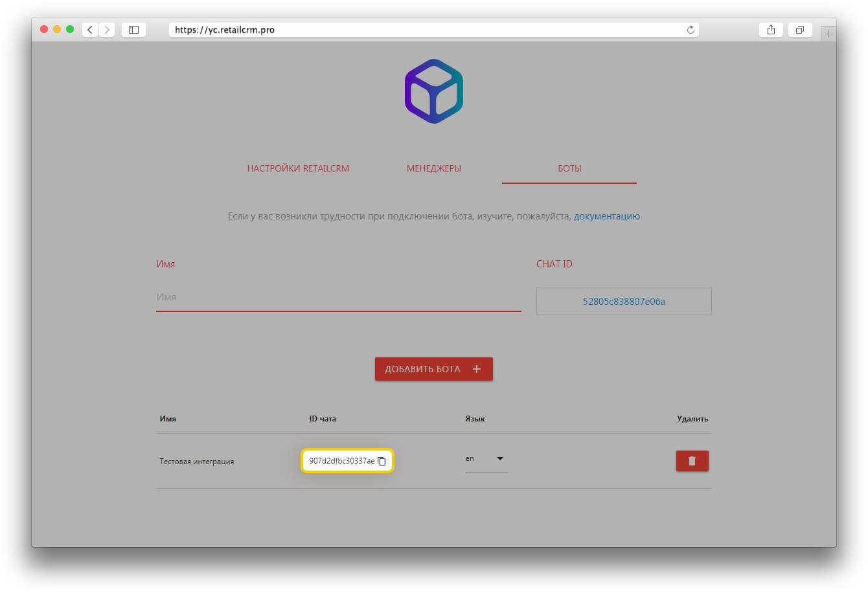Minimize the window with yellow button
Screen dimensions: 868x593
point(57,29)
